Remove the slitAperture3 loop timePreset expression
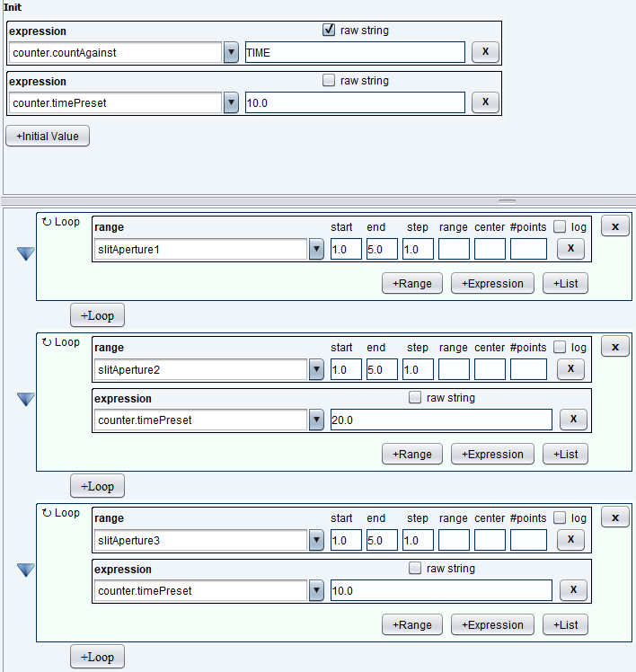Viewport: 636px width, 672px height. click(573, 590)
